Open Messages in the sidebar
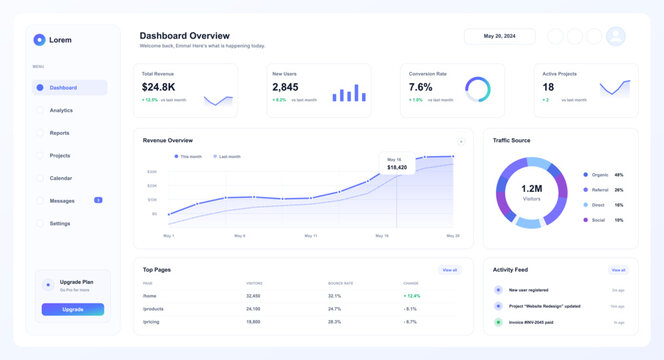The width and height of the screenshot is (664, 360). click(x=62, y=201)
